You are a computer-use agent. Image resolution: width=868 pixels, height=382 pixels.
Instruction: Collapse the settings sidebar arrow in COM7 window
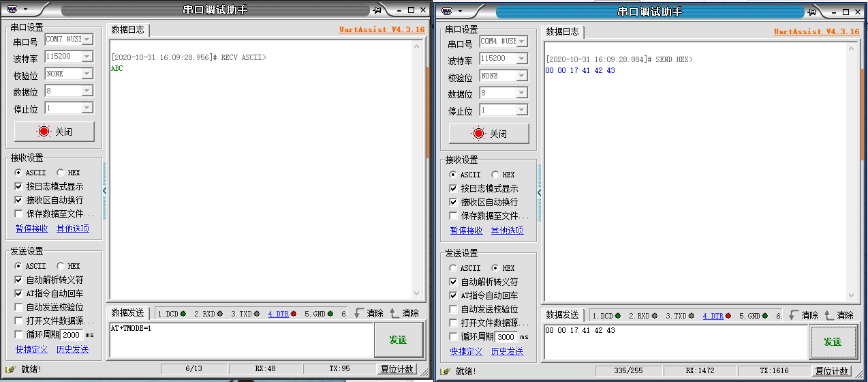point(104,191)
